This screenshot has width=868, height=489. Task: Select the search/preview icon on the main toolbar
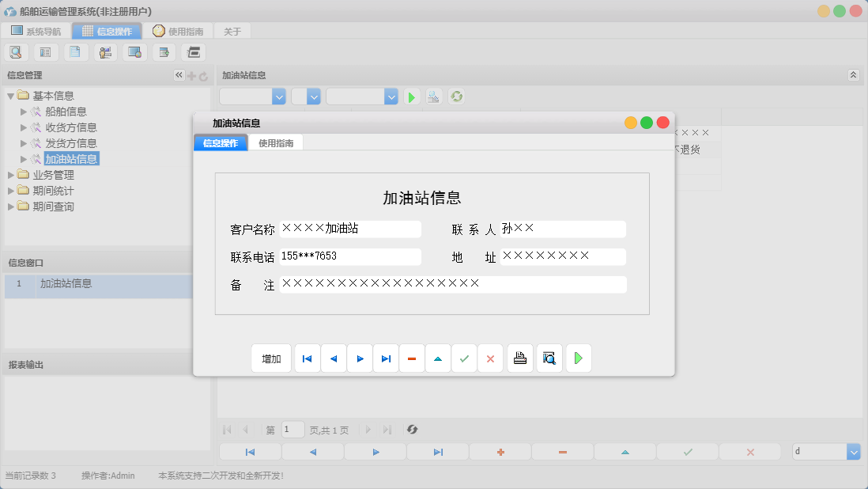16,51
